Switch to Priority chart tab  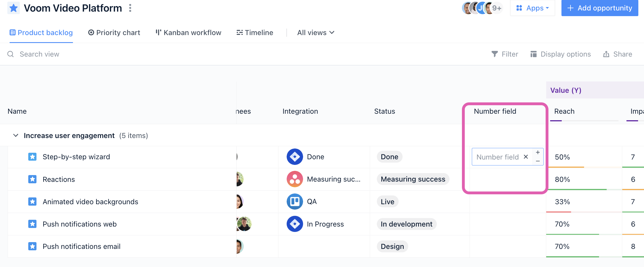click(114, 33)
